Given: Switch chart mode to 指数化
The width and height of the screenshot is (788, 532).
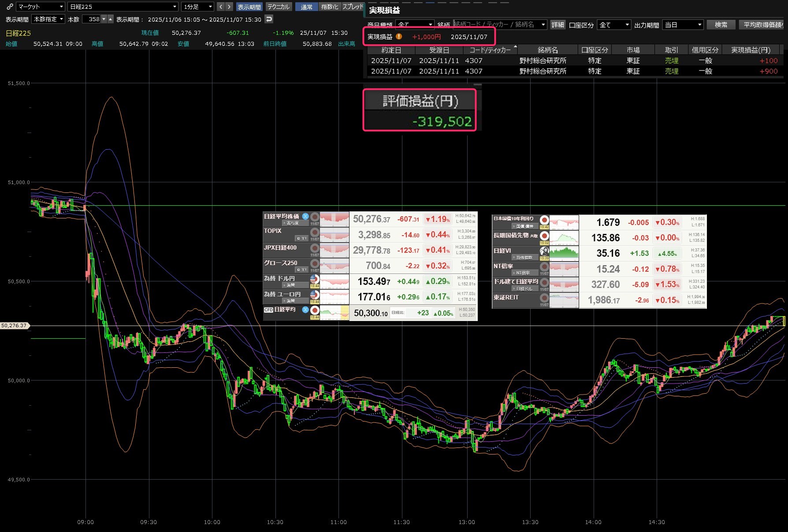Looking at the screenshot, I should [329, 7].
